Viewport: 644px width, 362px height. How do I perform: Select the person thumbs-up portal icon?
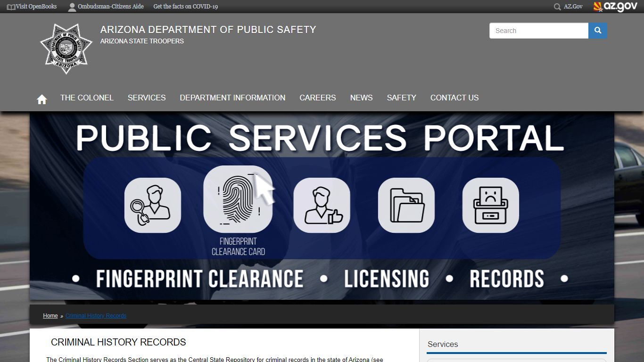[322, 205]
